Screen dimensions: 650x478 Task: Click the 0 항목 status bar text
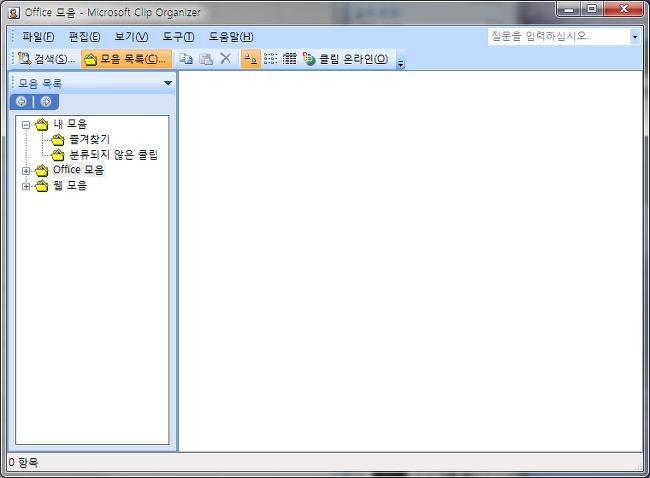23,462
